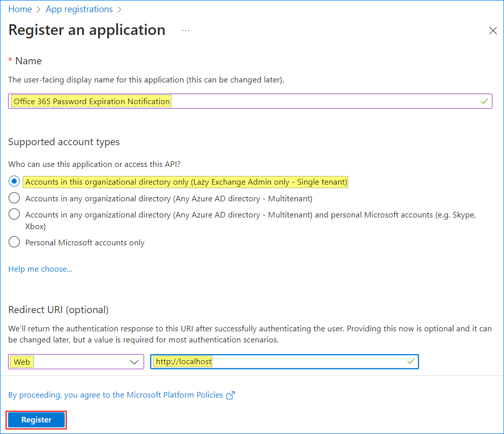Select Personal Microsoft accounts only option

[14, 242]
